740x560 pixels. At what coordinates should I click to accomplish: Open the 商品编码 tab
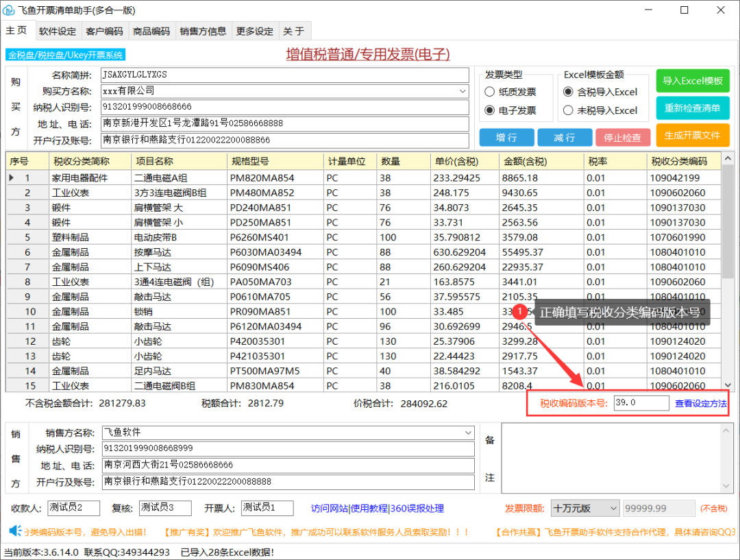(151, 31)
